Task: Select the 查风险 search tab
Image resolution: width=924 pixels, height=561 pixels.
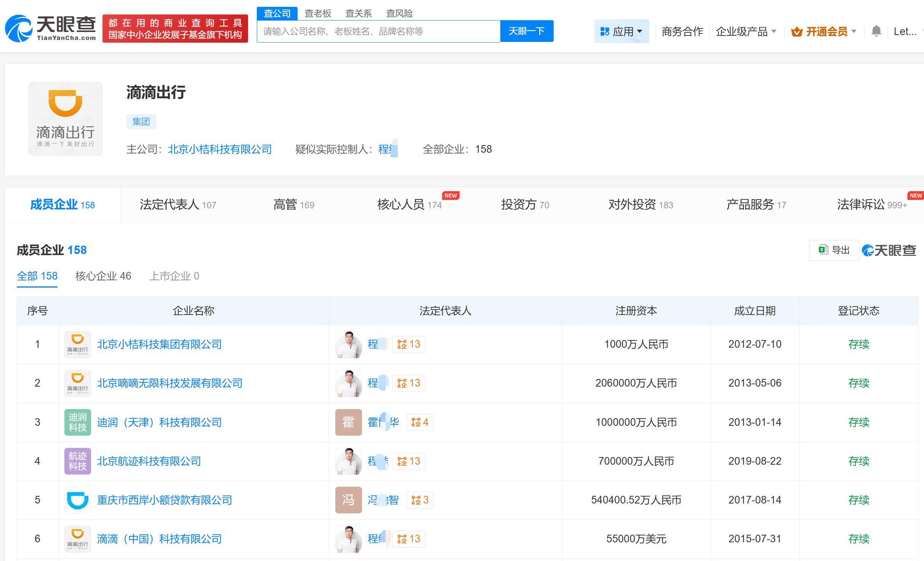Action: pos(399,13)
